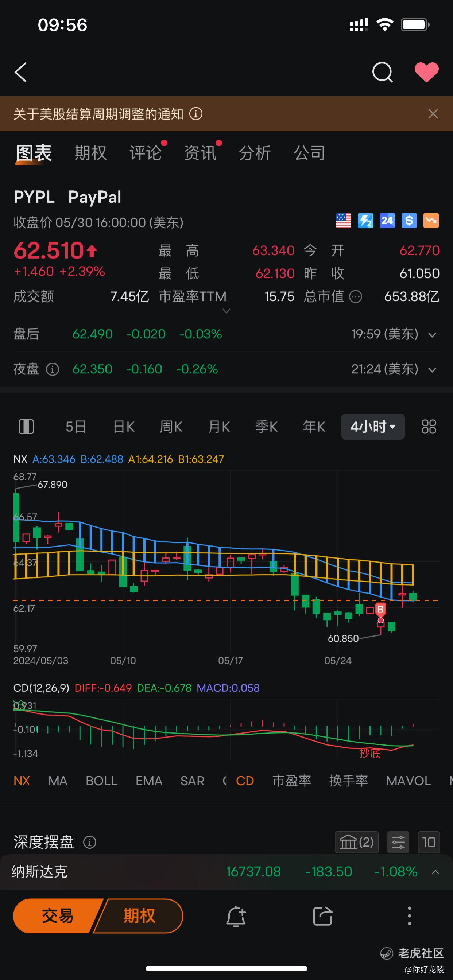Image resolution: width=453 pixels, height=980 pixels.
Task: Switch to the 图表 tab
Action: click(34, 153)
